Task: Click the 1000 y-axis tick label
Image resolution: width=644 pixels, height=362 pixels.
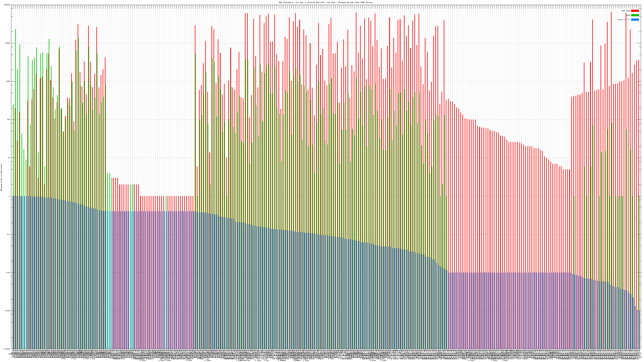Action: tap(8, 81)
